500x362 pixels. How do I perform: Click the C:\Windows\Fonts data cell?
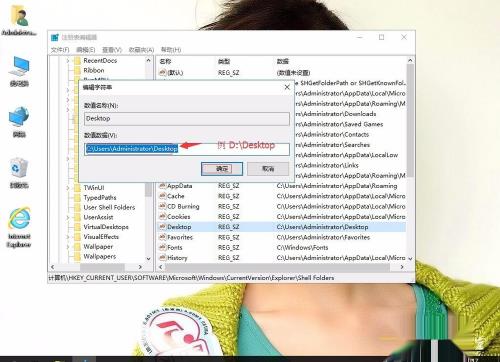pos(302,248)
